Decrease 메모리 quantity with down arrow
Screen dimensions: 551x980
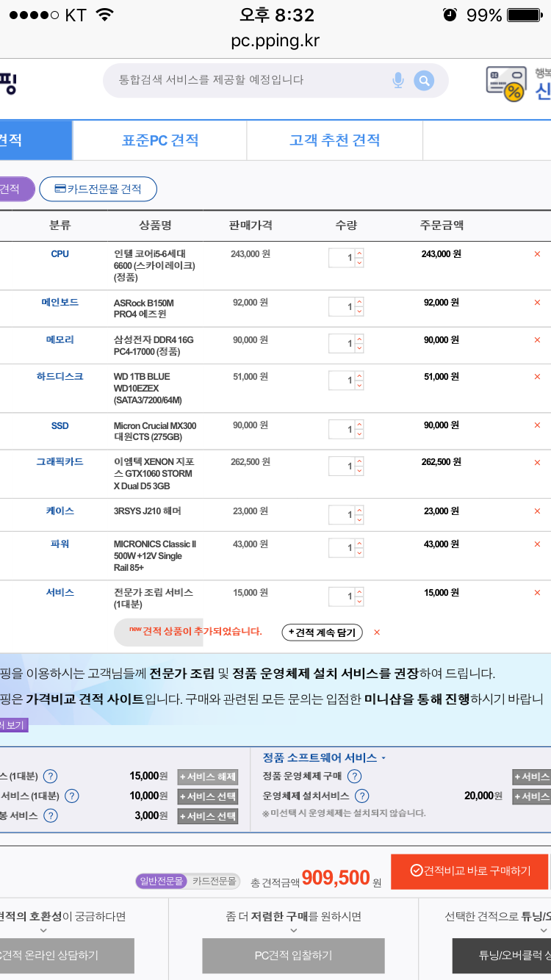359,348
